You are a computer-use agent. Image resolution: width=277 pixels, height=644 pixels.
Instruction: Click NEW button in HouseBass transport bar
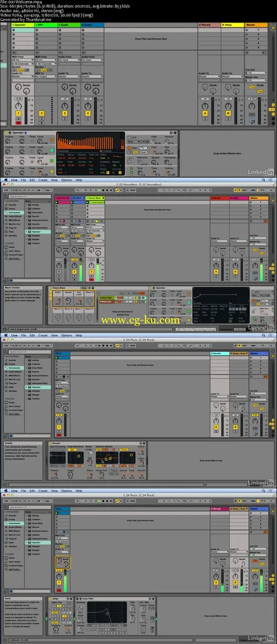(133, 190)
